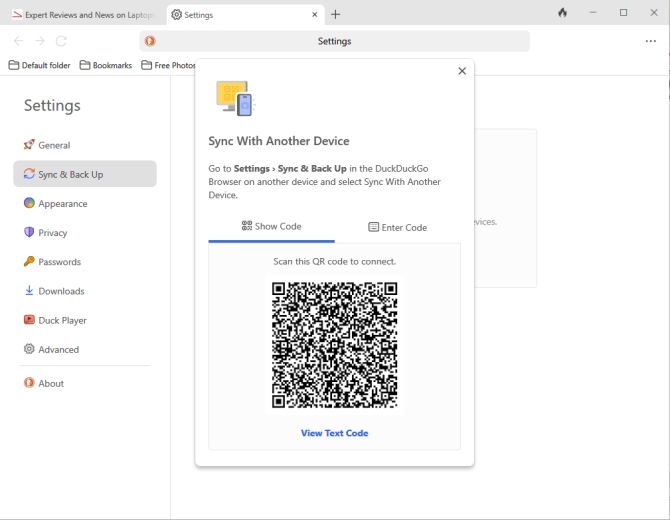Close the Sync With Another Device dialog

click(x=461, y=71)
